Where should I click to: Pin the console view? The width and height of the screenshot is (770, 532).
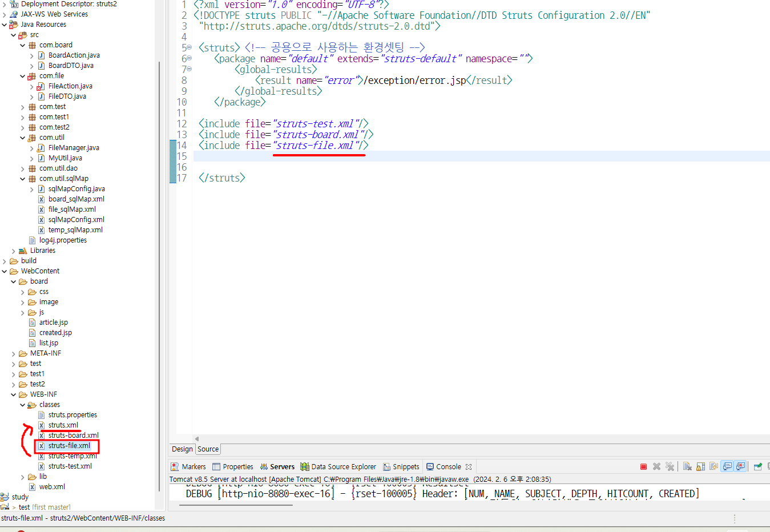pos(758,466)
